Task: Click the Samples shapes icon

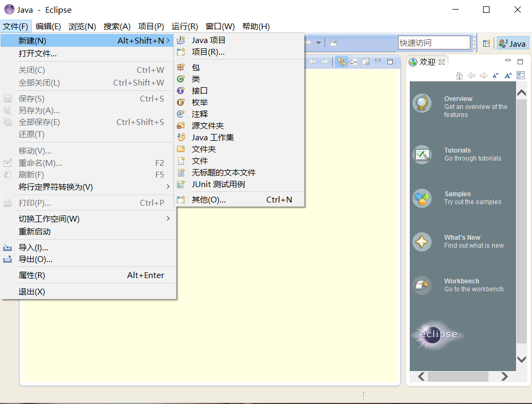Action: [422, 198]
